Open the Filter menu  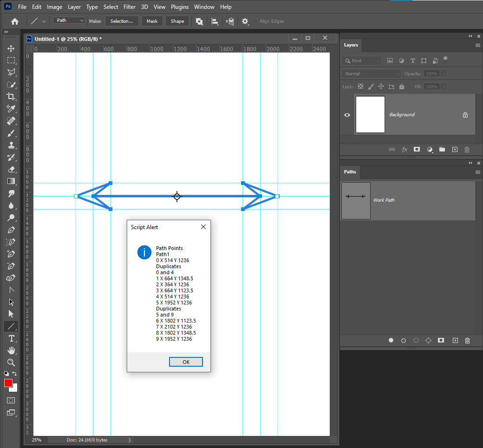click(129, 7)
